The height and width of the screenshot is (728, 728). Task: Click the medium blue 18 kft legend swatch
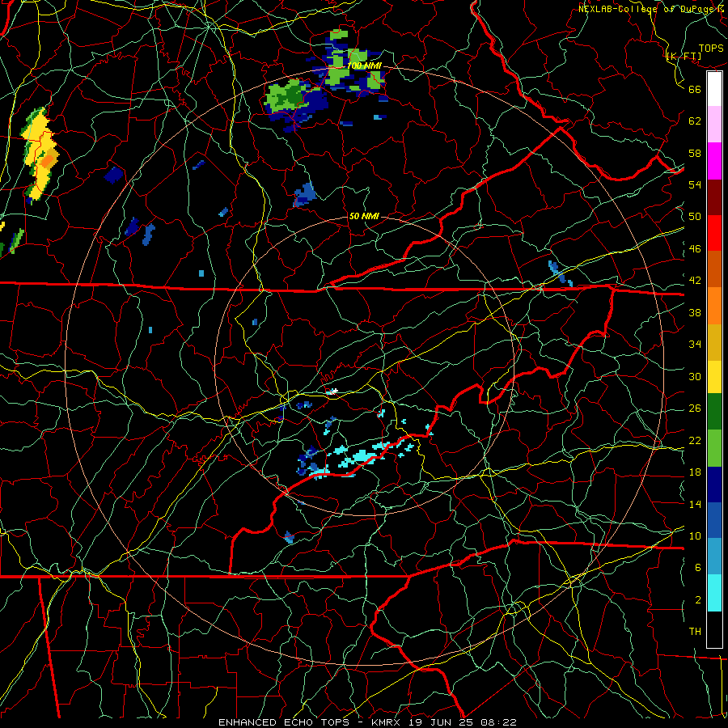pyautogui.click(x=714, y=520)
